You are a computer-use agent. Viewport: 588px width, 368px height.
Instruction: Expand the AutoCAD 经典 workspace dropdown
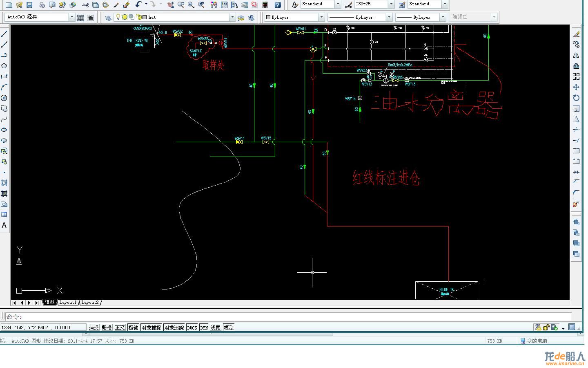tap(72, 17)
